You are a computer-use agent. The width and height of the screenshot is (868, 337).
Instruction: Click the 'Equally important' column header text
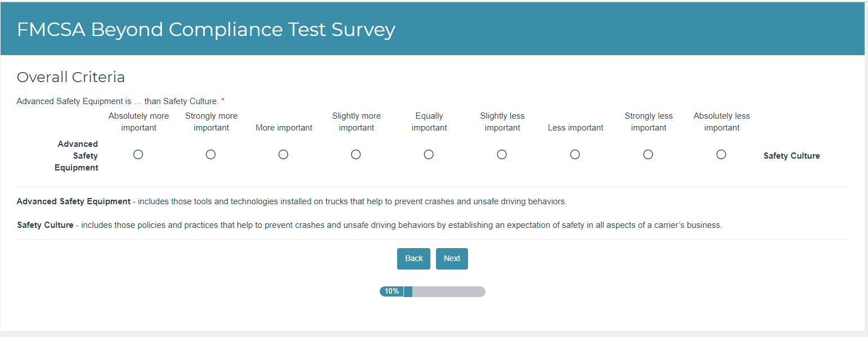tap(429, 122)
